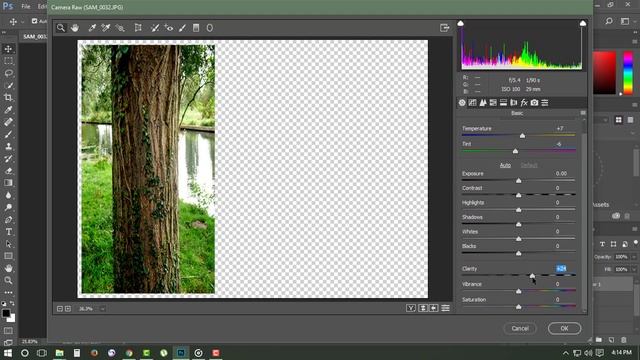640x360 pixels.
Task: Open the layer Fill dropdown
Action: click(634, 269)
